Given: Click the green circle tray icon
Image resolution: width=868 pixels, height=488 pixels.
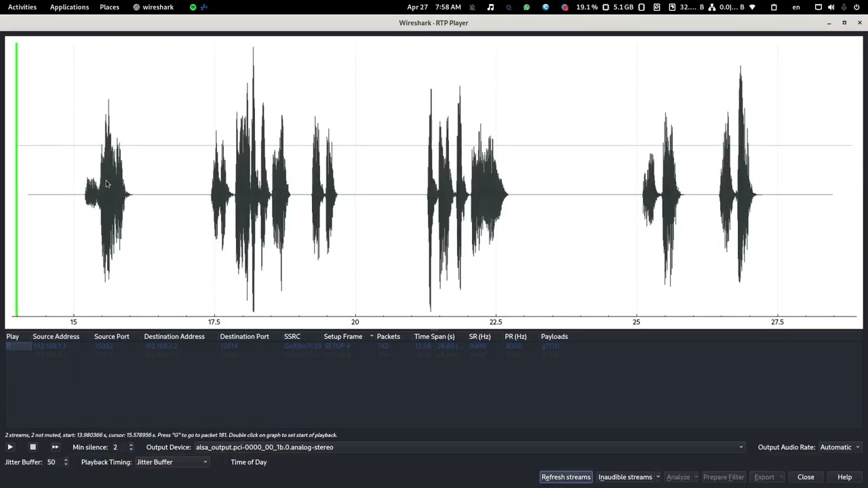Looking at the screenshot, I should (x=193, y=7).
